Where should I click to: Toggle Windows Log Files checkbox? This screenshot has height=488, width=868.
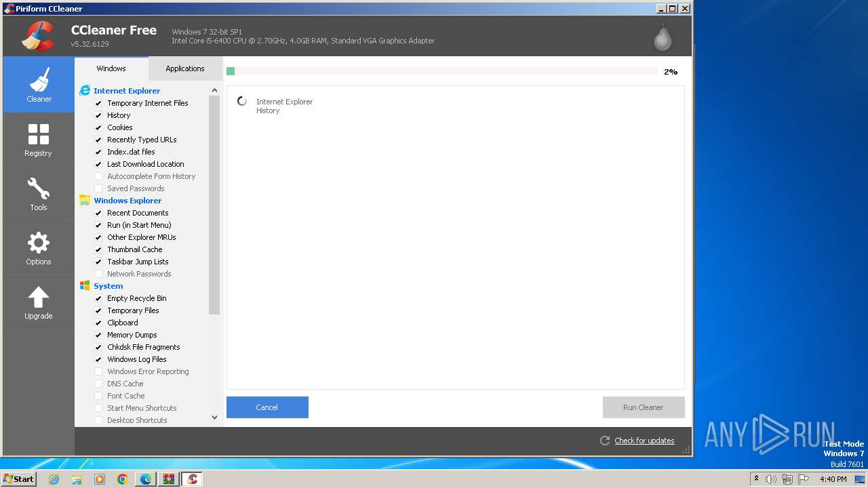[98, 359]
